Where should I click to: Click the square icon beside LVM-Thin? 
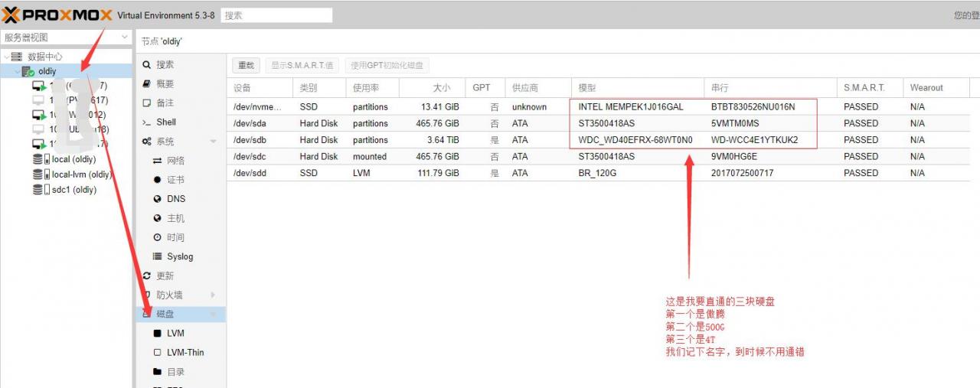(158, 353)
